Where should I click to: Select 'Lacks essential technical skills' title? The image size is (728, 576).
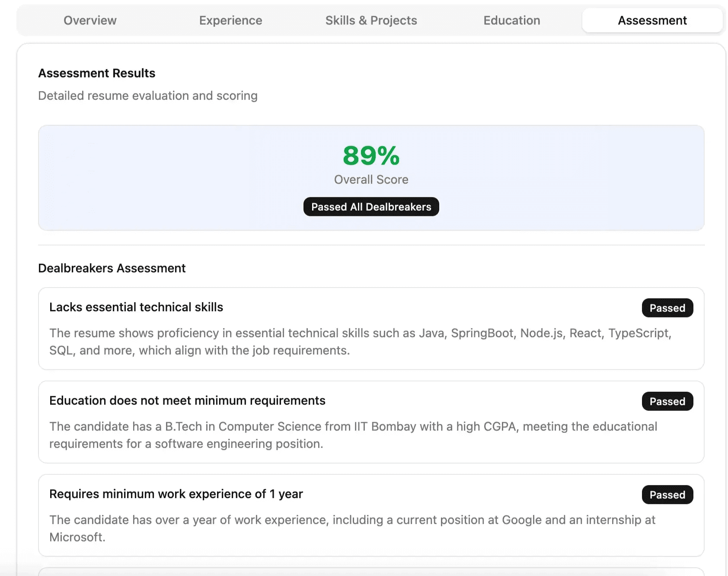pos(136,307)
